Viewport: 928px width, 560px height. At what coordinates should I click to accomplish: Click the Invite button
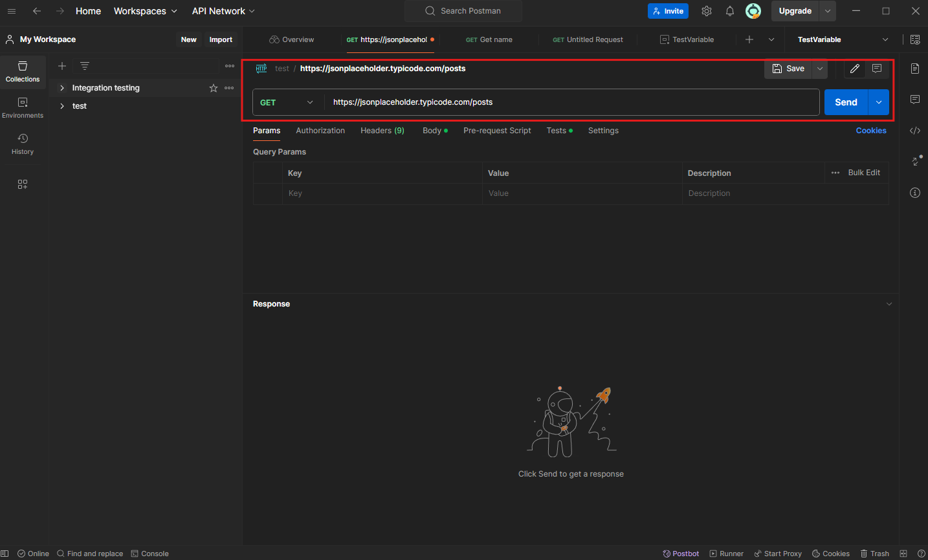click(x=668, y=11)
